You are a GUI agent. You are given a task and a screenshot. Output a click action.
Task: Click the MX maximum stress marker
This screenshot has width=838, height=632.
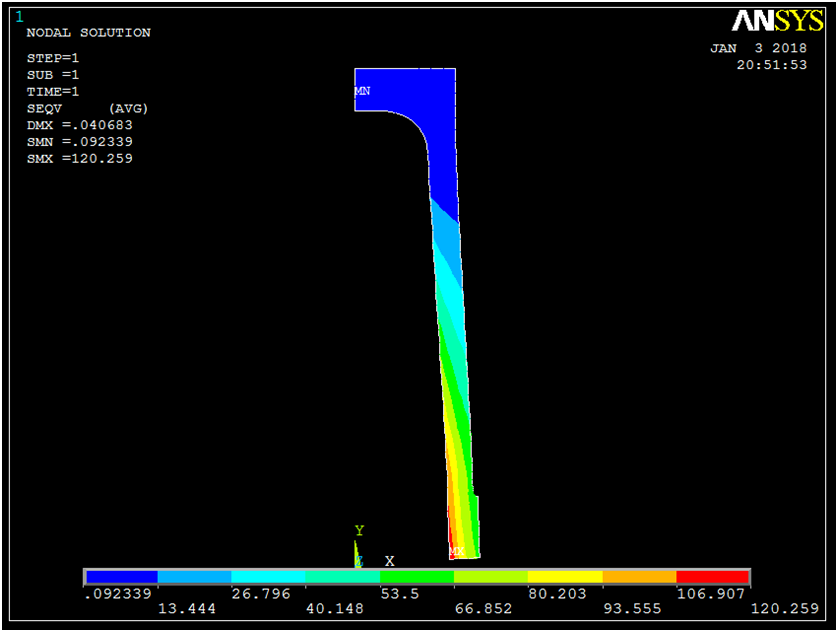click(457, 551)
